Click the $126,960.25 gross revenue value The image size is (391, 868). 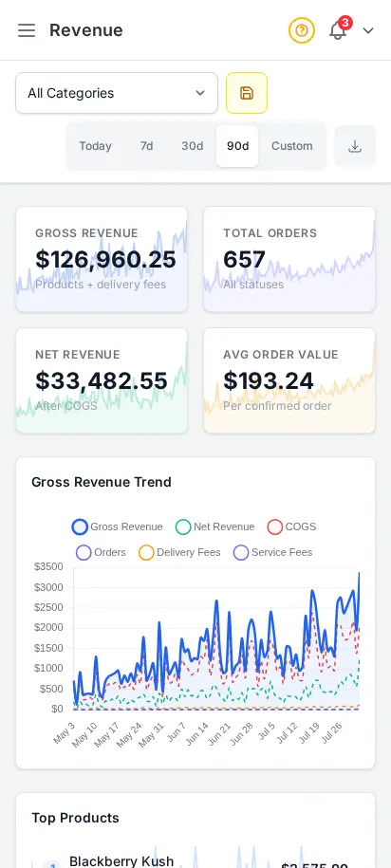click(x=105, y=259)
